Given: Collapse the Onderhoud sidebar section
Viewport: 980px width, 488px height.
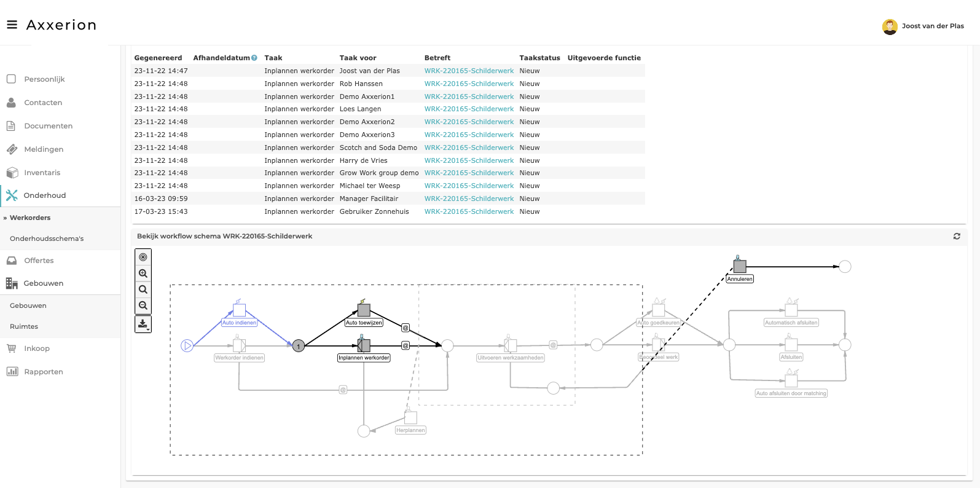Looking at the screenshot, I should (x=44, y=195).
